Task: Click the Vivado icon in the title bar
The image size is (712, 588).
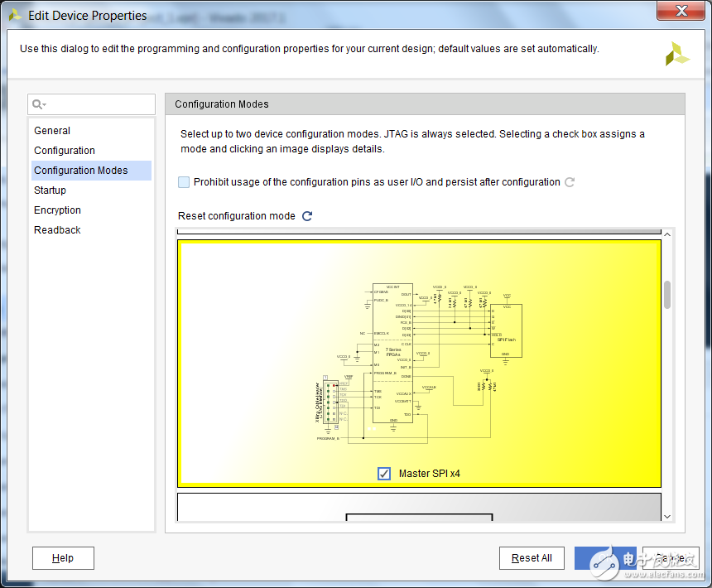Action: pos(15,15)
